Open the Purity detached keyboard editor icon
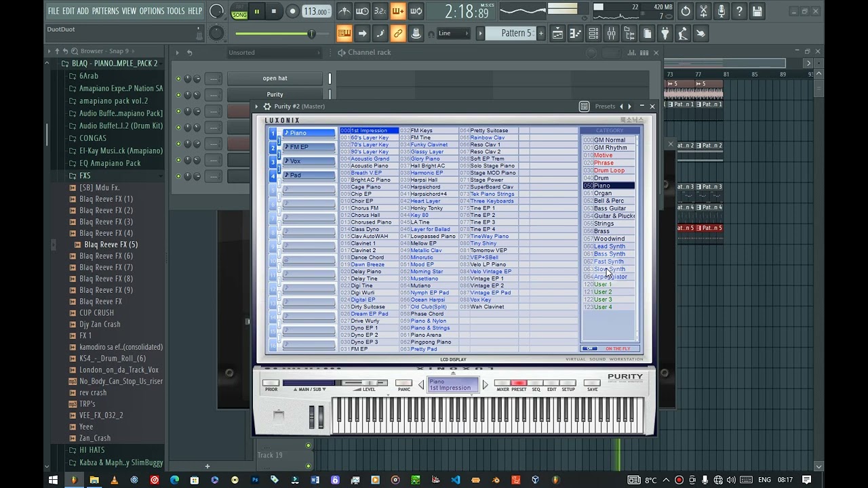This screenshot has height=488, width=868. pyautogui.click(x=584, y=106)
